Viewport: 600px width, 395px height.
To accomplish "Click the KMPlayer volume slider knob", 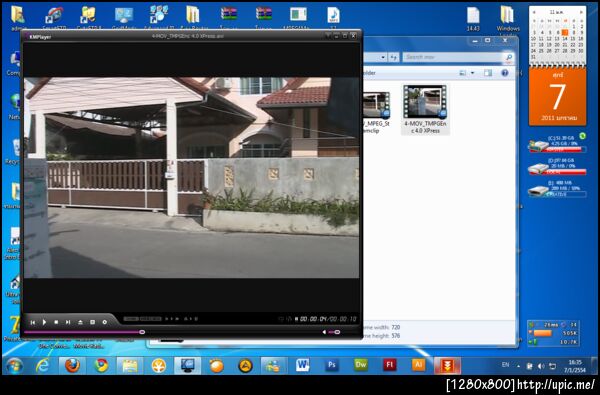I will [x=337, y=332].
